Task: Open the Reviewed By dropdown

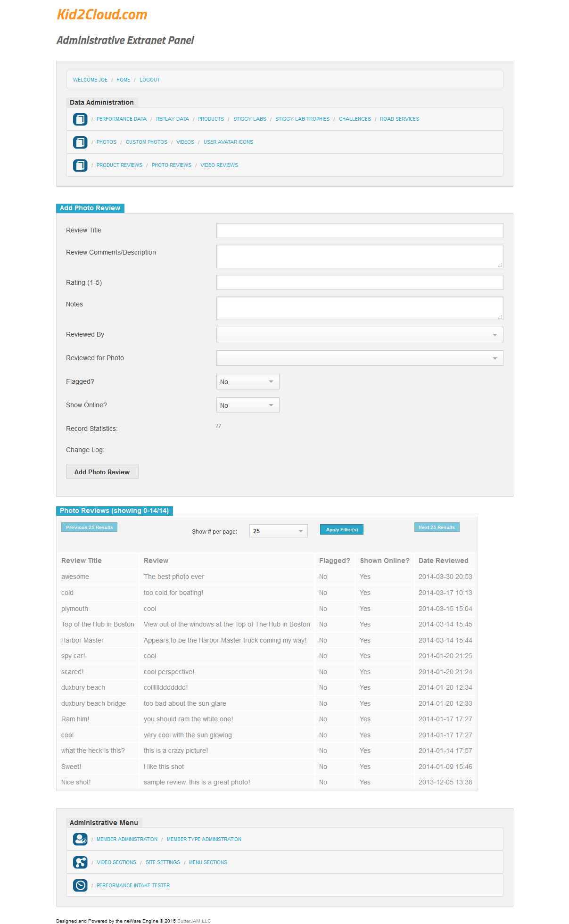Action: tap(359, 335)
